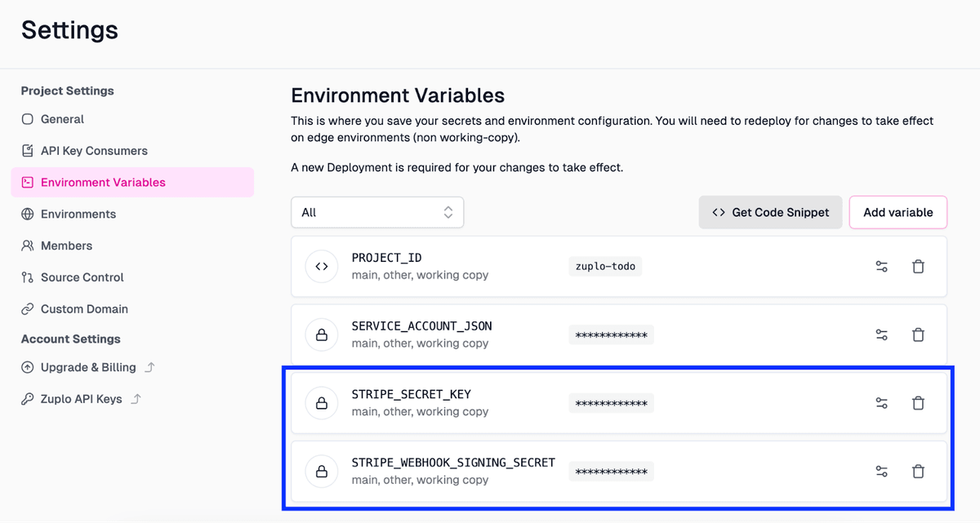Click trash icon for STRIPE_SECRET_KEY

pos(918,403)
